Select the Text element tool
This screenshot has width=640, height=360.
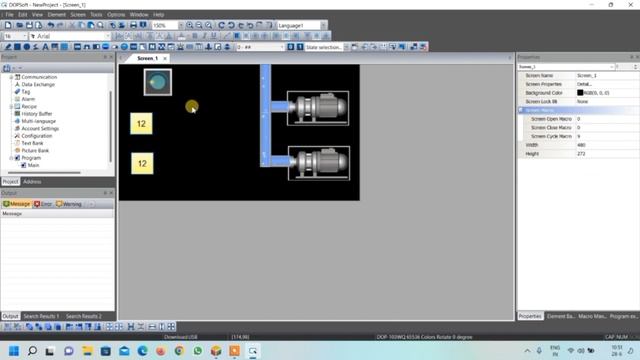click(x=45, y=47)
